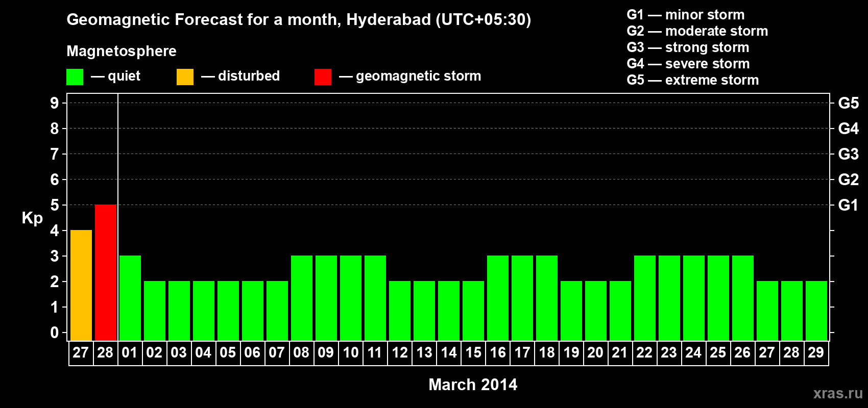
Task: Click the '— geomagnetic storm' legend label
Action: (x=410, y=76)
